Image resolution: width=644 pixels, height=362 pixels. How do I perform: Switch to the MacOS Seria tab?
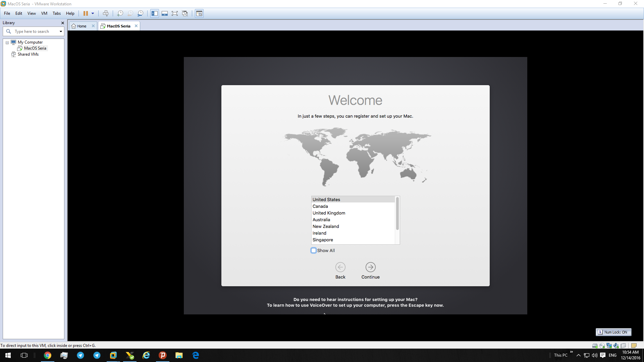click(118, 26)
